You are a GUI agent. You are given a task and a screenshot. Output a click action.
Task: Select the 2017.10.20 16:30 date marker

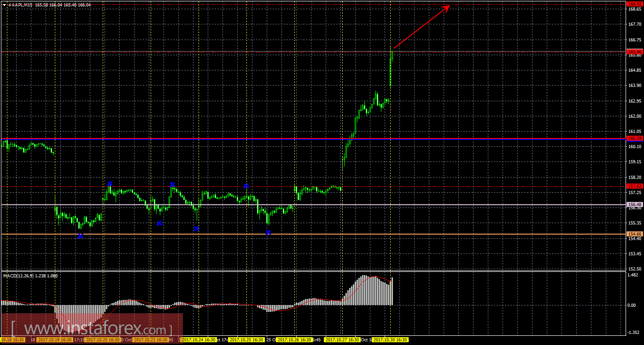tap(102, 339)
